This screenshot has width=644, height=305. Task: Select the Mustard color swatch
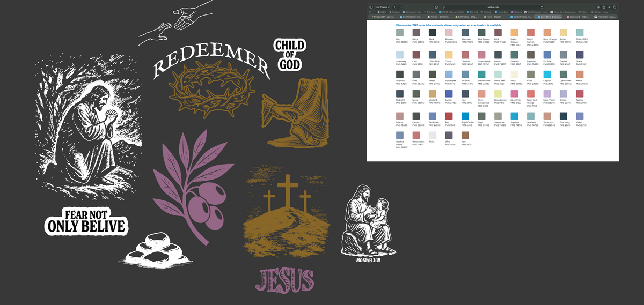(432, 94)
